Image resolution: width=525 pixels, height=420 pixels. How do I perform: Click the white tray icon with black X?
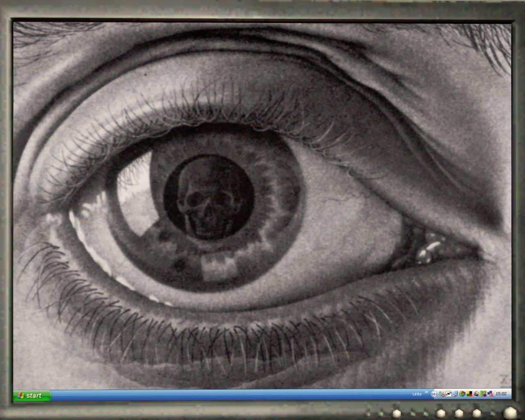(448, 394)
